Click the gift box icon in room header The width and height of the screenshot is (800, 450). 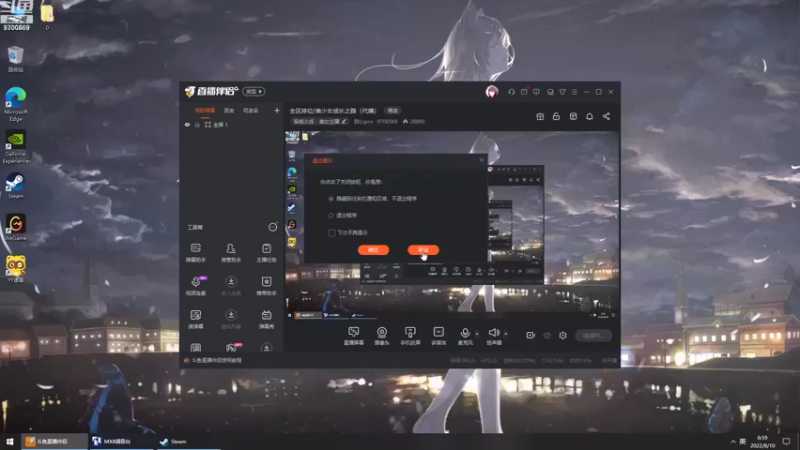[x=540, y=116]
